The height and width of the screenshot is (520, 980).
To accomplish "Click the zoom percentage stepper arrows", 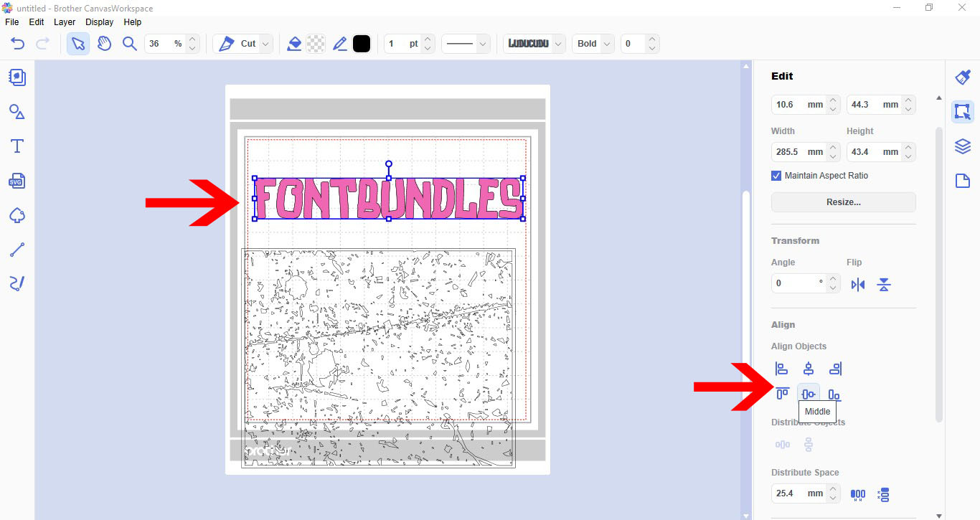I will click(x=192, y=44).
